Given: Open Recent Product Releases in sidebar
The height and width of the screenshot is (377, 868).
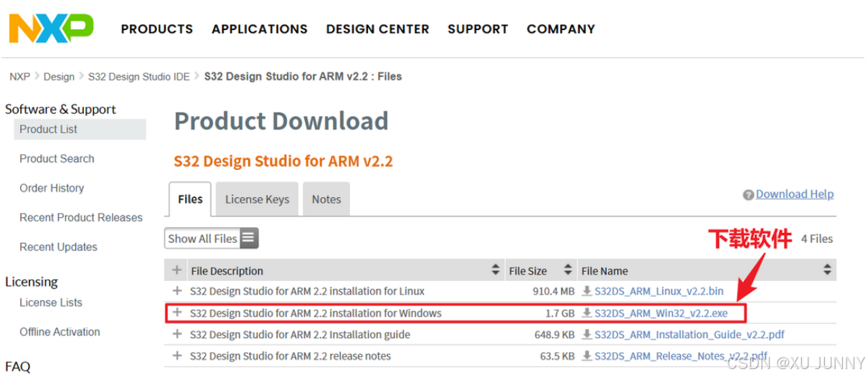Looking at the screenshot, I should (81, 217).
